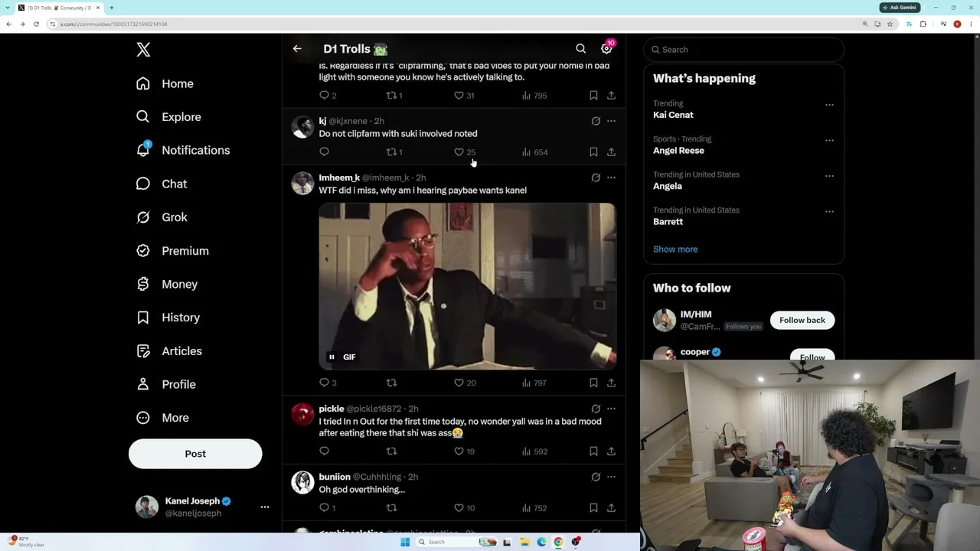Viewport: 980px width, 551px height.
Task: Reply to kj's clipfarm post
Action: pyautogui.click(x=324, y=152)
